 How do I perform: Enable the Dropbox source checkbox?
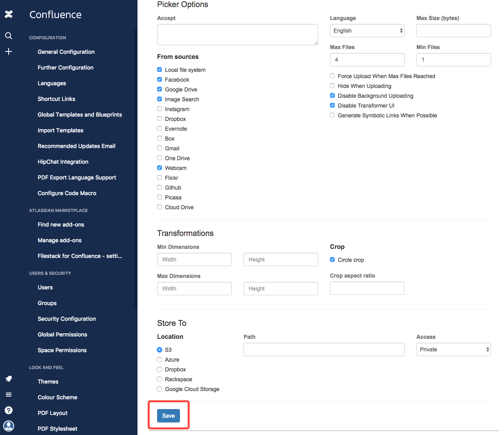coord(159,119)
